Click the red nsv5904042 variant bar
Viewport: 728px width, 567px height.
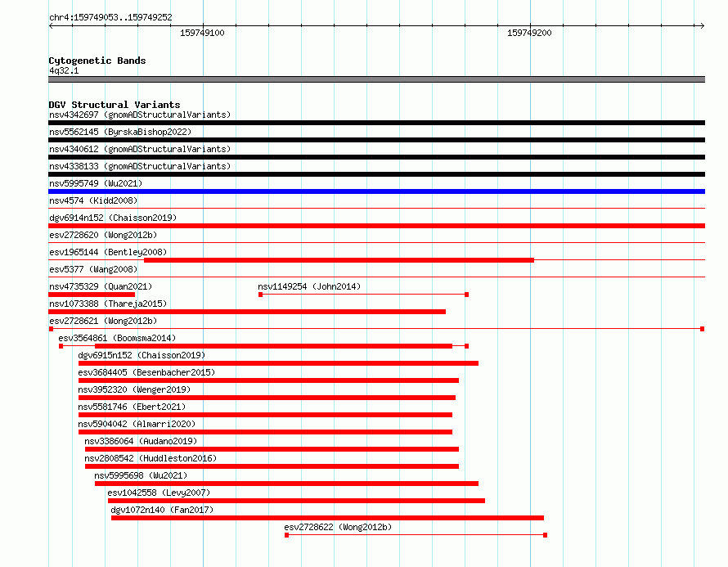[x=265, y=432]
